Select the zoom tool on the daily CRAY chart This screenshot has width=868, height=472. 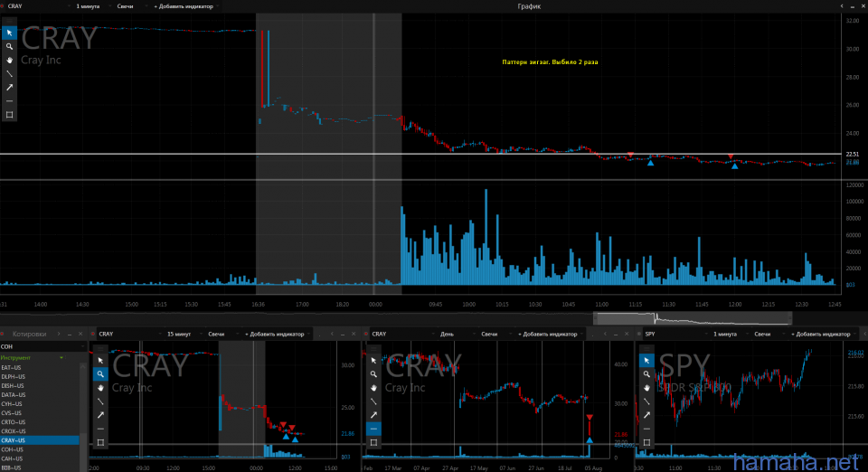373,374
